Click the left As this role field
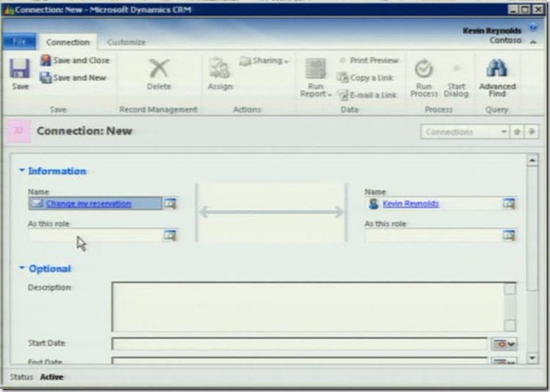 (95, 235)
